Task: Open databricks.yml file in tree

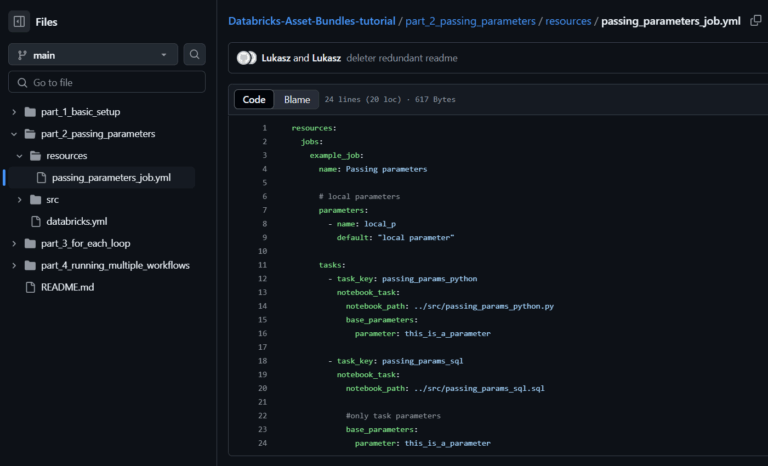Action: pos(77,221)
